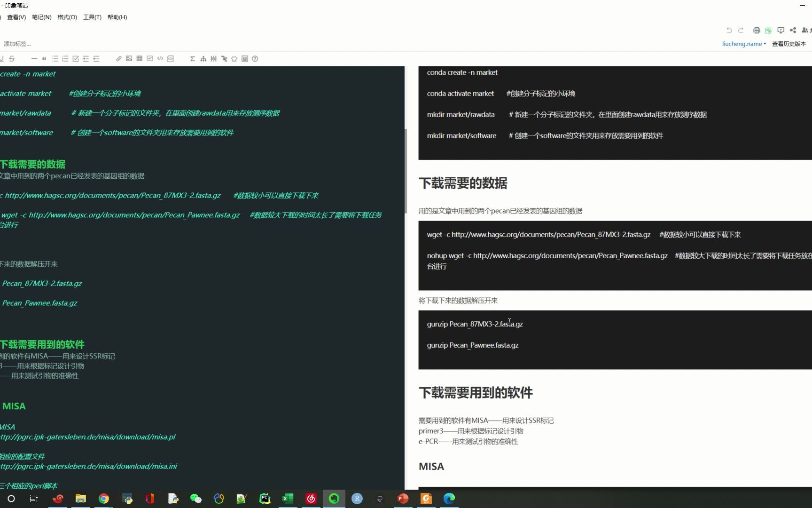812x508 pixels.
Task: Redo the last edit
Action: (x=741, y=30)
